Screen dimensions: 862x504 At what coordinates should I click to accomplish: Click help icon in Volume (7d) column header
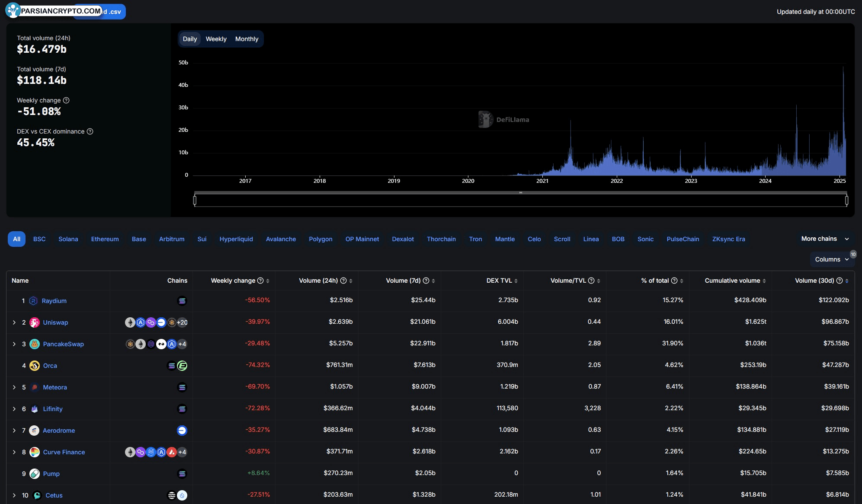click(x=426, y=281)
